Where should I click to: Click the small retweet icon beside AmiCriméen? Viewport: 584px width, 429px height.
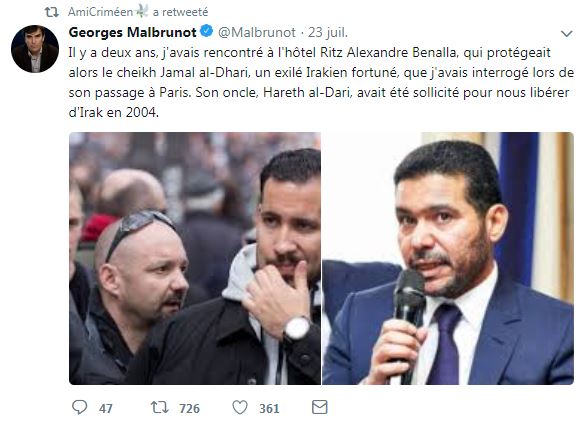pyautogui.click(x=52, y=12)
